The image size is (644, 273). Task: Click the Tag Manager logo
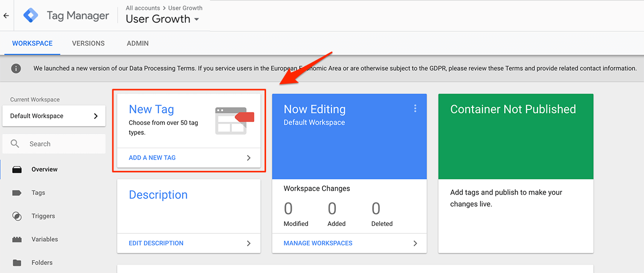click(31, 16)
